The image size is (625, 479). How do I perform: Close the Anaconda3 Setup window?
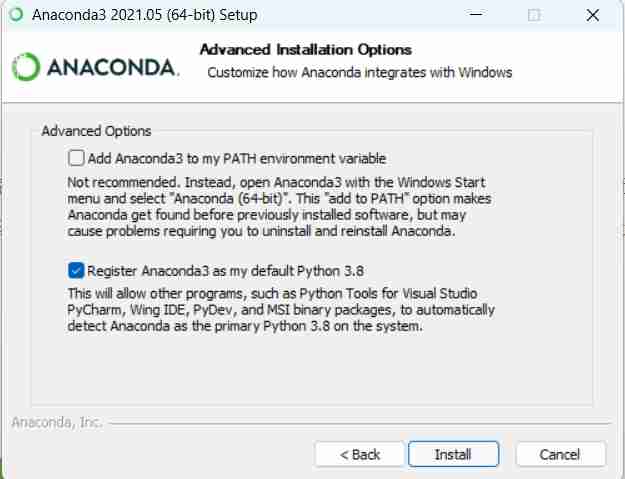pos(593,15)
